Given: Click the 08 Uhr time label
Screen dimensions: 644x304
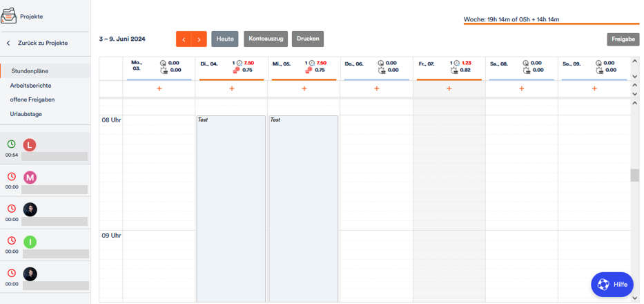Looking at the screenshot, I should coord(111,120).
